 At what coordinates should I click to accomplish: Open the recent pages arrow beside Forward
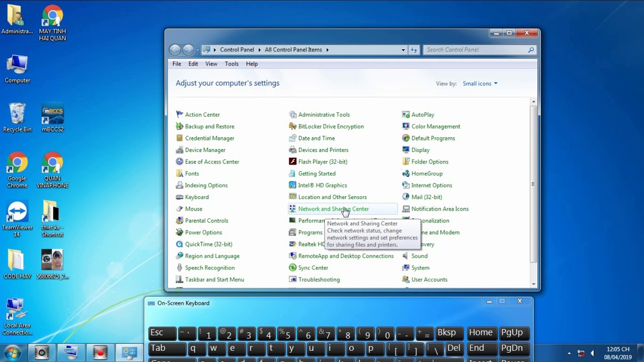click(197, 50)
